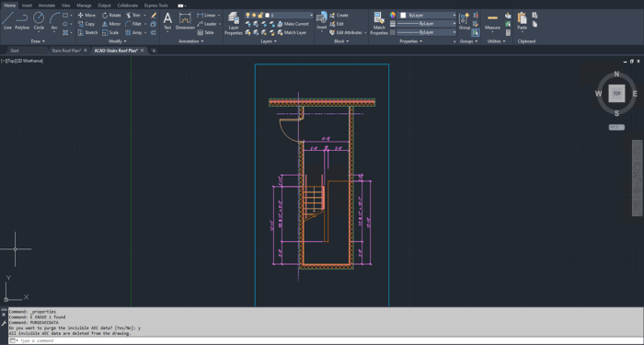Select the Erase tool icon
644x345 pixels.
pyautogui.click(x=154, y=16)
